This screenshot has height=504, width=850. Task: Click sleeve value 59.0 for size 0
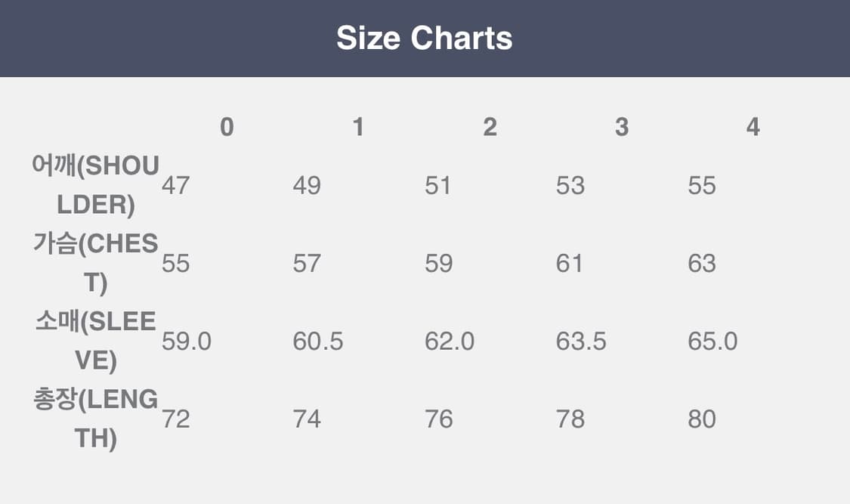(x=187, y=342)
